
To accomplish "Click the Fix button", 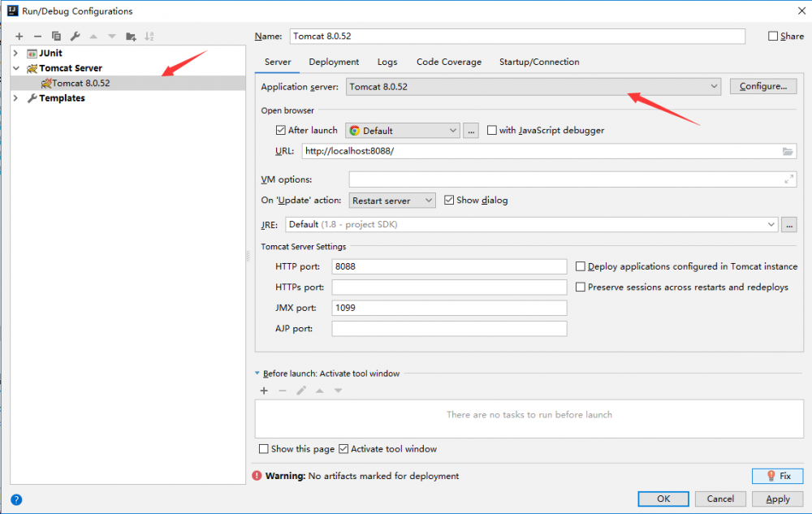I will tap(778, 476).
